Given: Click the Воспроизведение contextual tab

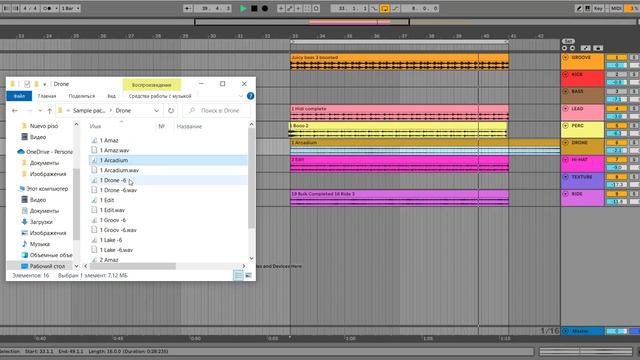Looking at the screenshot, I should tap(151, 85).
